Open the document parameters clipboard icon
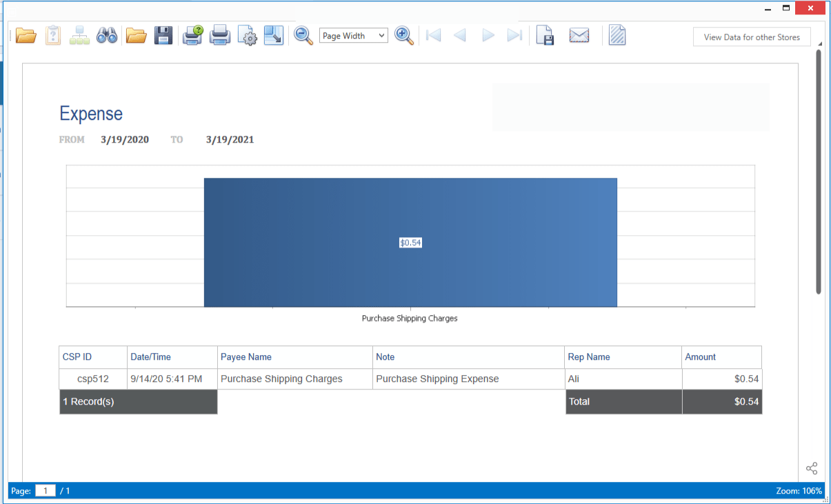Image resolution: width=831 pixels, height=504 pixels. pyautogui.click(x=52, y=35)
